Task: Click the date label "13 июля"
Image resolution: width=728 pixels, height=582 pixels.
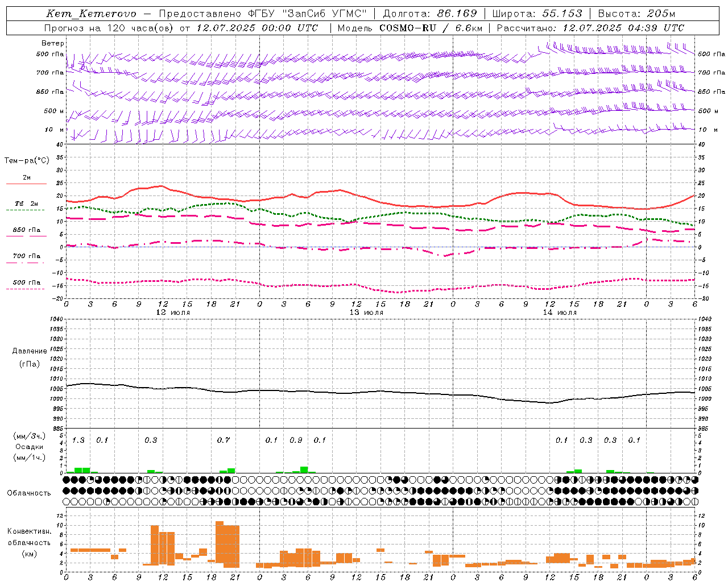Action: click(366, 313)
